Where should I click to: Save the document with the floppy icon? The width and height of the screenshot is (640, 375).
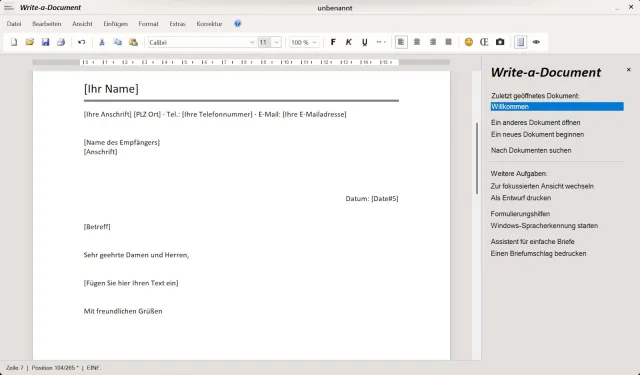[45, 42]
